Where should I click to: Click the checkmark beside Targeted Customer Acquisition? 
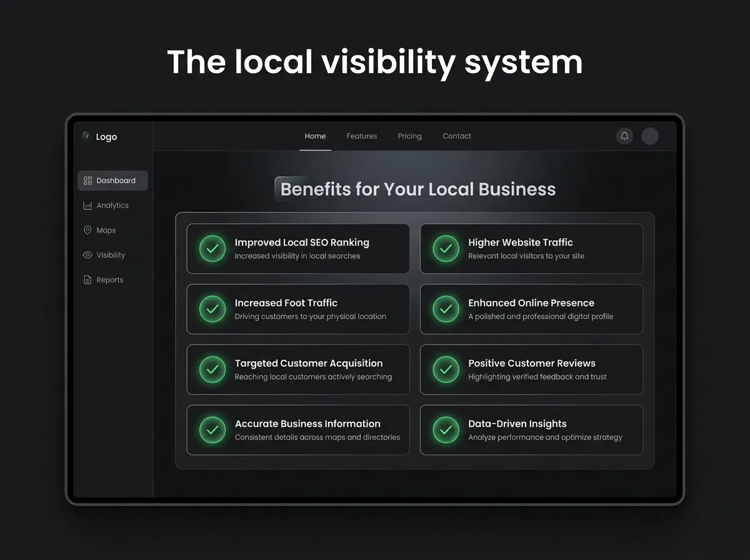pos(212,369)
